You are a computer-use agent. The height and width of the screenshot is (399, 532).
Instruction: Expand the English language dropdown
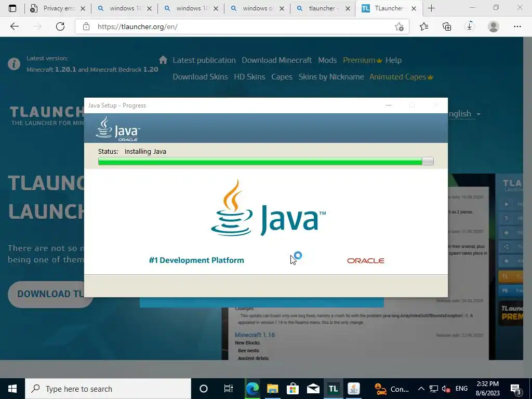tap(464, 114)
